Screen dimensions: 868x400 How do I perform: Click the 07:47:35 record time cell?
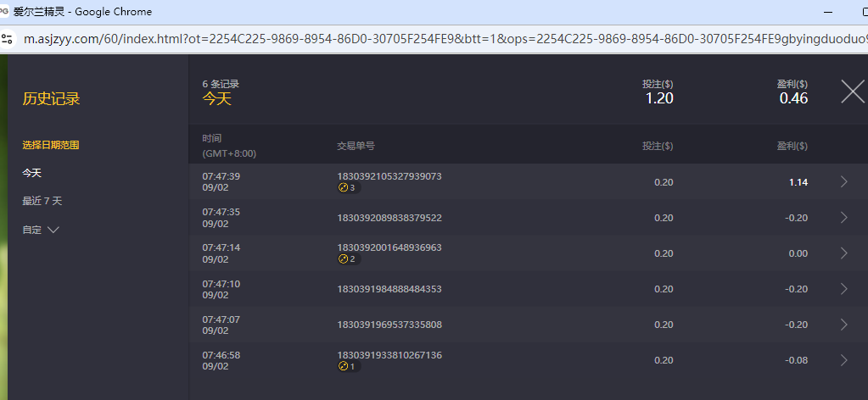tap(221, 218)
